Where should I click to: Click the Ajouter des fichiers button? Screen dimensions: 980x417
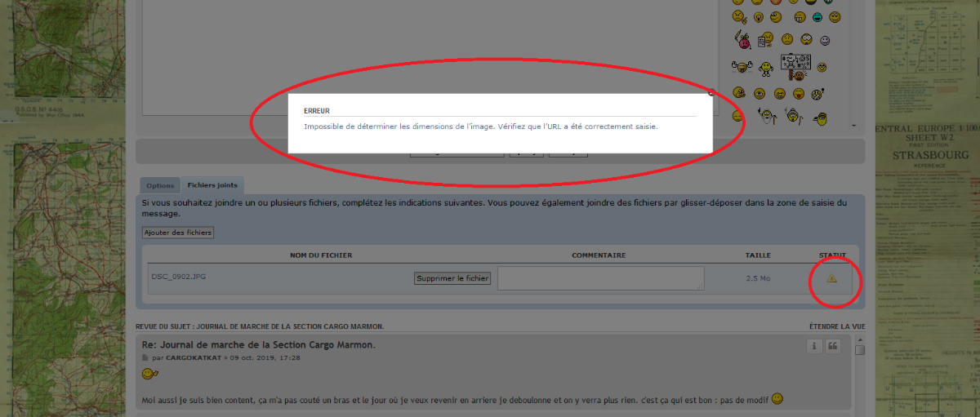[178, 233]
